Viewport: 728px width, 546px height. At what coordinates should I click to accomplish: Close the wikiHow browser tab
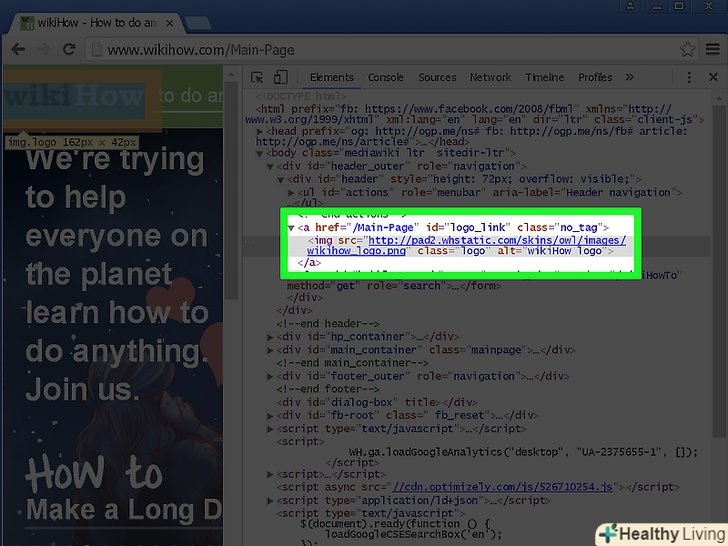tap(170, 23)
